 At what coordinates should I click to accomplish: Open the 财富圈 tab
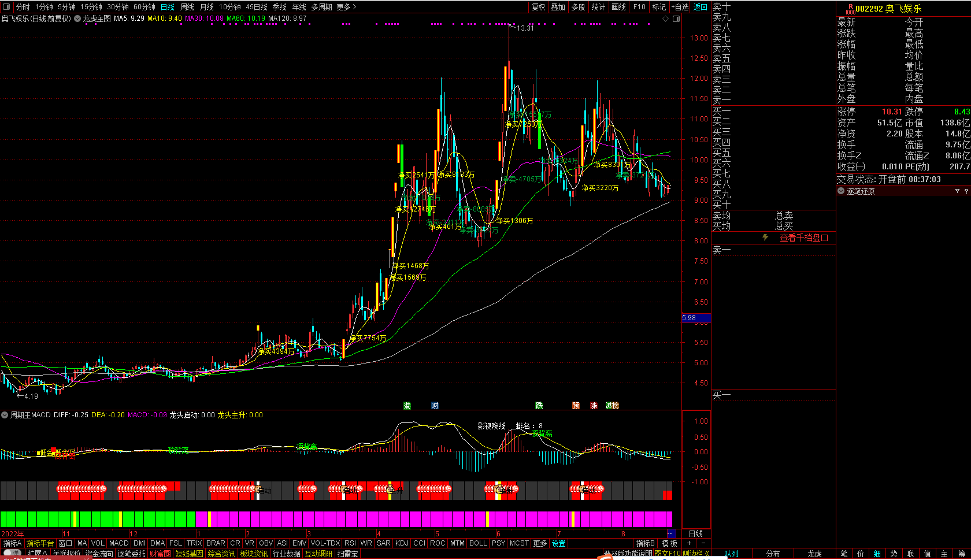pos(160,554)
